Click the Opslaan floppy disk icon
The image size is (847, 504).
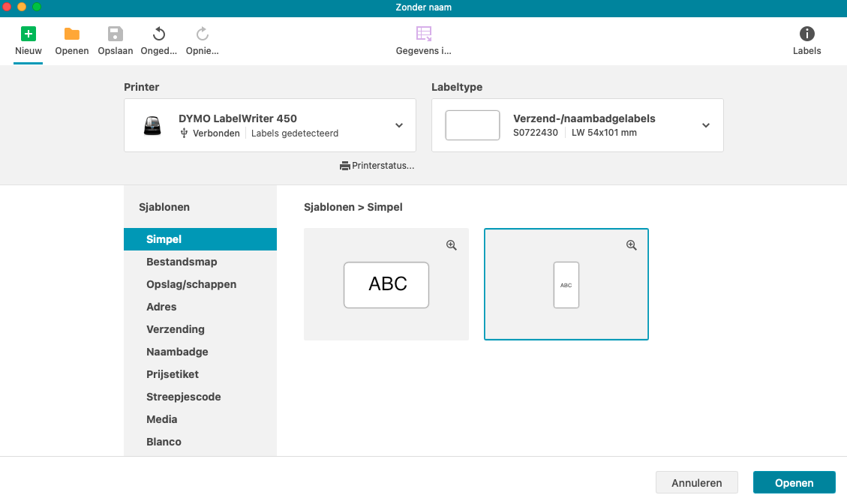click(x=116, y=34)
